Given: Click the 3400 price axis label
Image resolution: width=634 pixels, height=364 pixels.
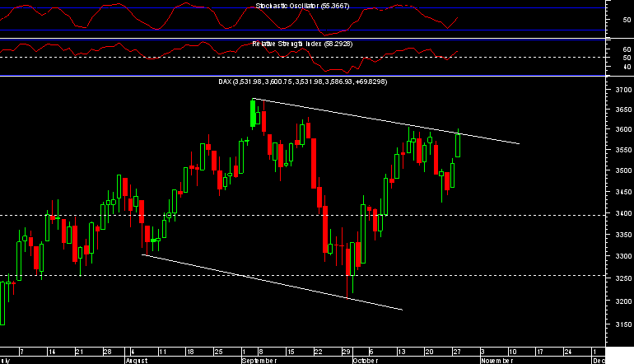Looking at the screenshot, I should 623,213.
